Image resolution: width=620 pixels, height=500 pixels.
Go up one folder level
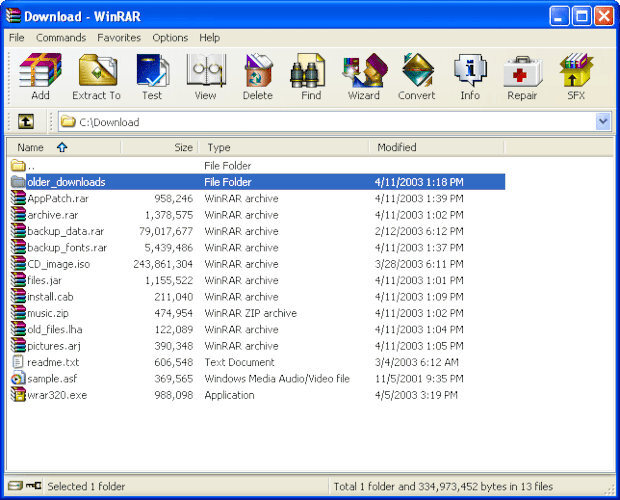tap(26, 121)
